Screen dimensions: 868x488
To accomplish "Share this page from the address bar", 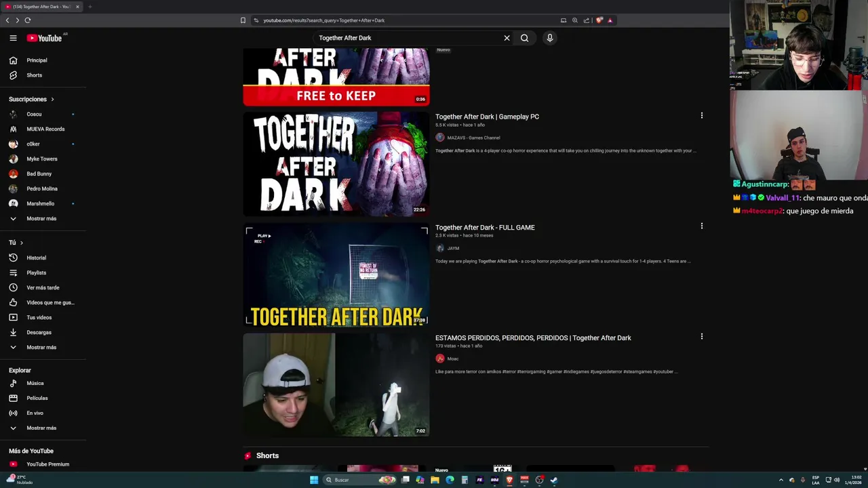I will click(x=587, y=20).
